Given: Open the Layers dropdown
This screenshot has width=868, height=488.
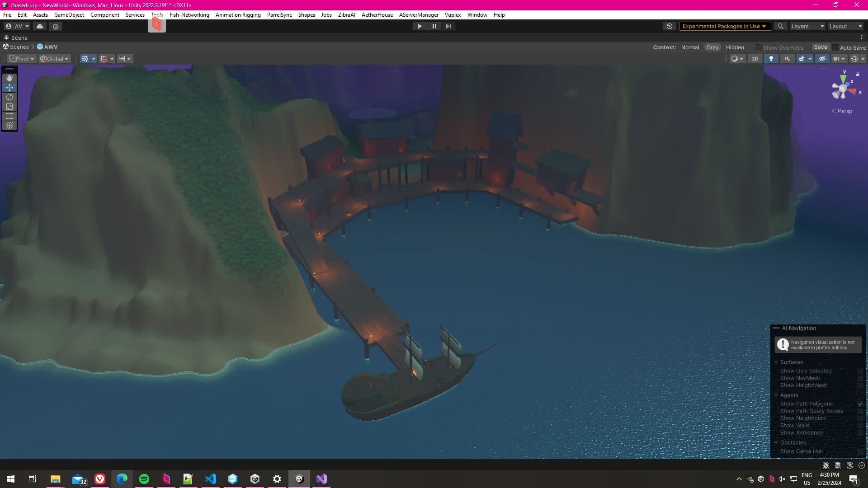Looking at the screenshot, I should (807, 26).
